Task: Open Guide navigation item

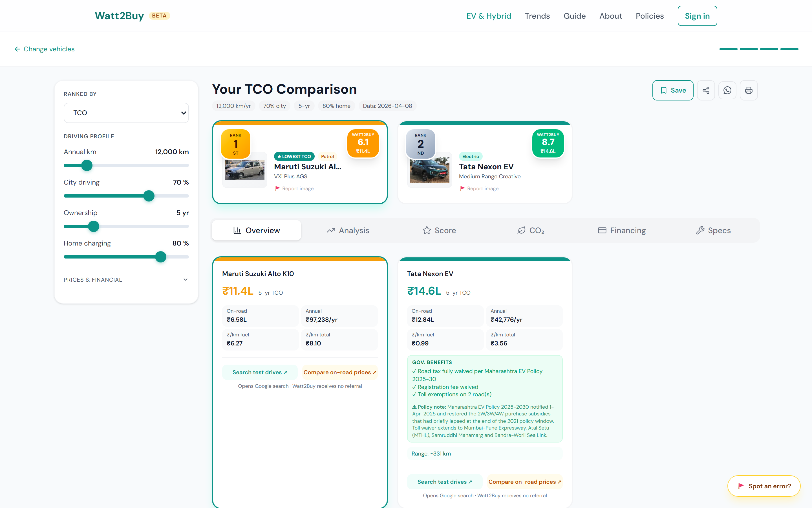Action: pos(574,16)
